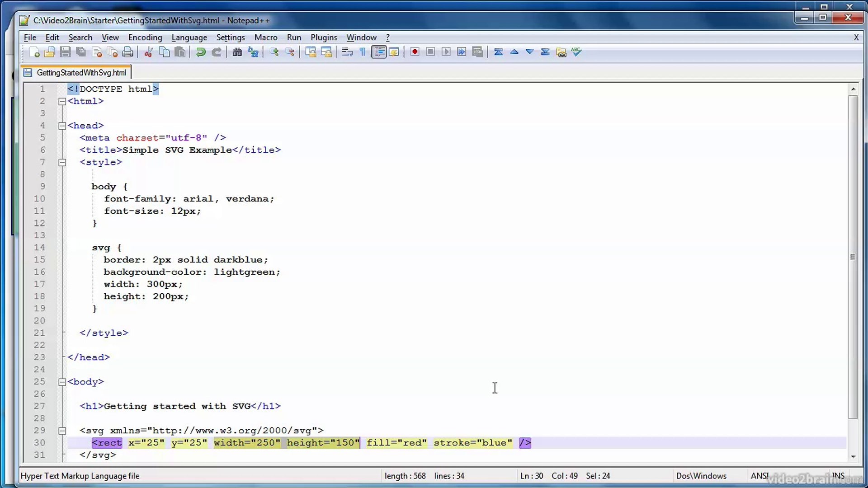Open the File menu
Viewport: 868px width, 488px height.
[x=30, y=38]
